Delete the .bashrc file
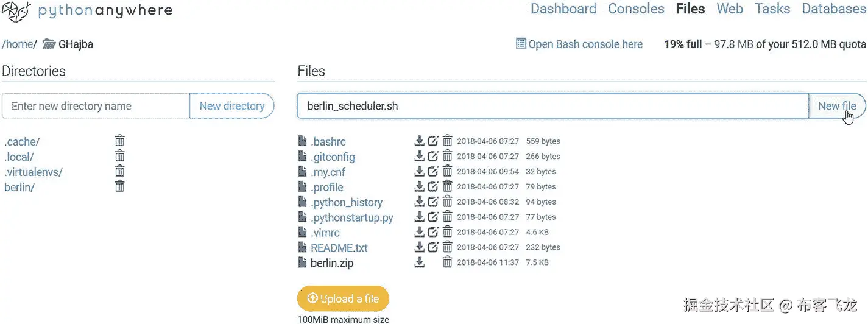 point(447,141)
